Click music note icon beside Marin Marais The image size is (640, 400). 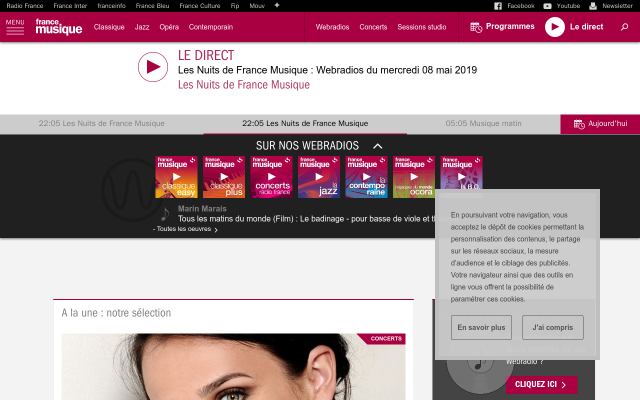click(165, 214)
